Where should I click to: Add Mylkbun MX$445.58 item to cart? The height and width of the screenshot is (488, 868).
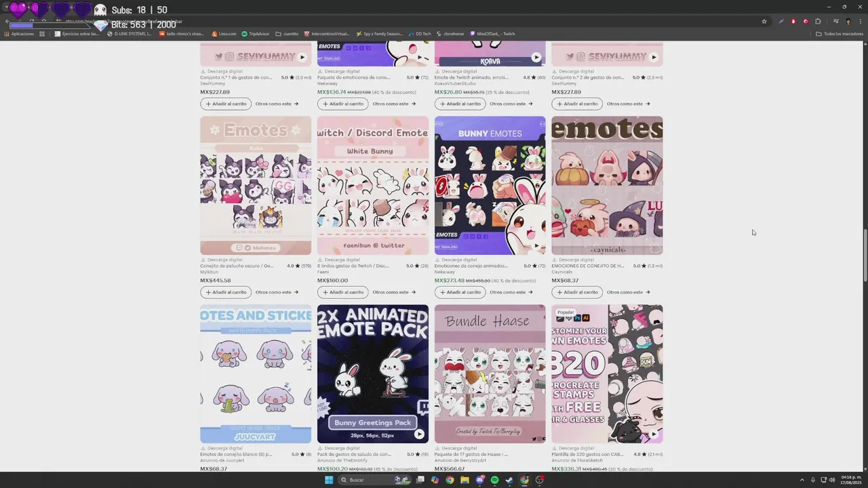click(226, 292)
